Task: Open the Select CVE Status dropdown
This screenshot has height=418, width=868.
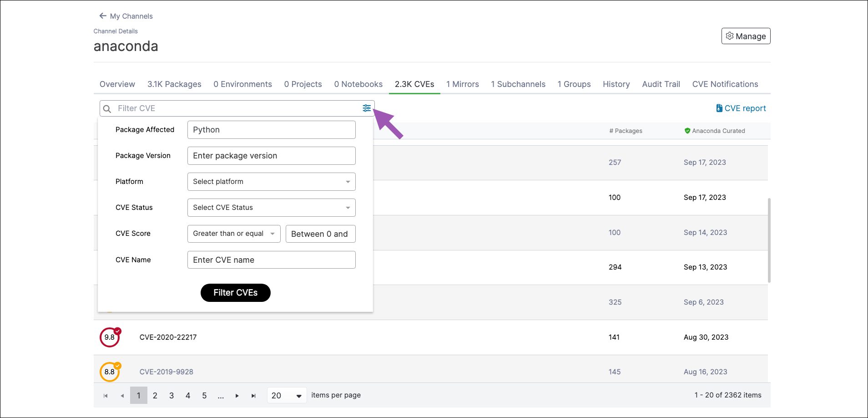Action: pos(272,208)
